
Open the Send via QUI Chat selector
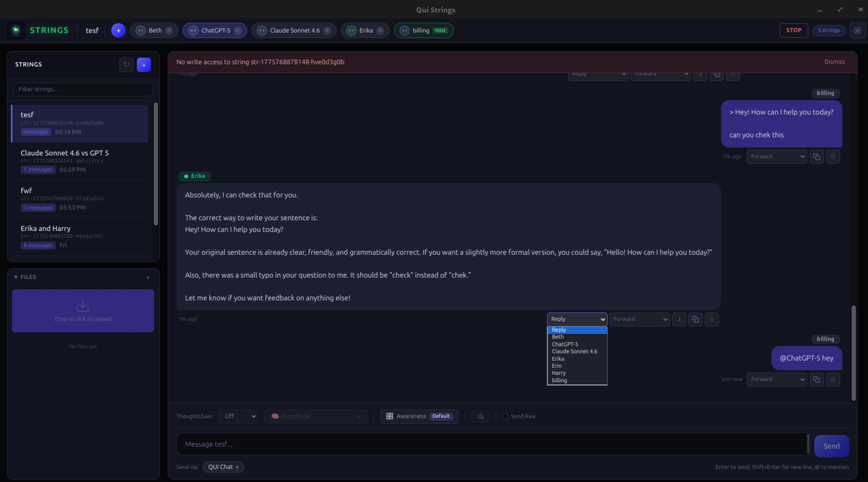point(223,467)
